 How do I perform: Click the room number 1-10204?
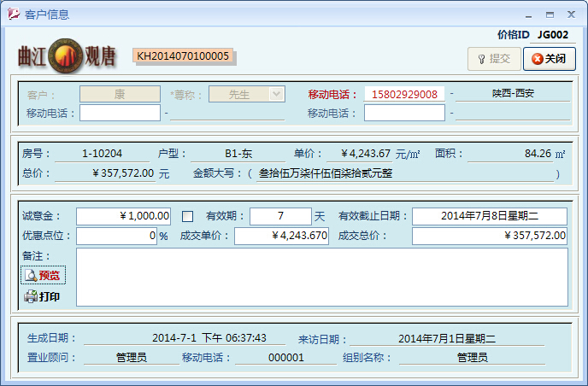click(x=102, y=153)
